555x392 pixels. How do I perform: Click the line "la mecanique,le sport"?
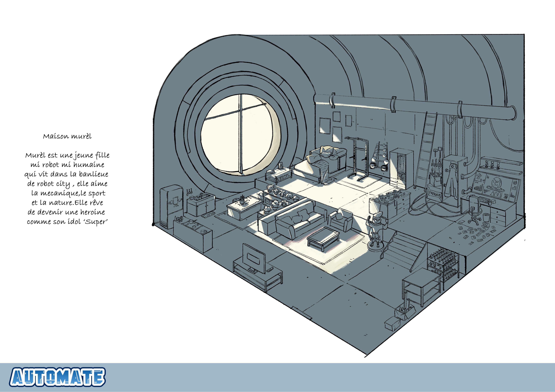tap(68, 193)
